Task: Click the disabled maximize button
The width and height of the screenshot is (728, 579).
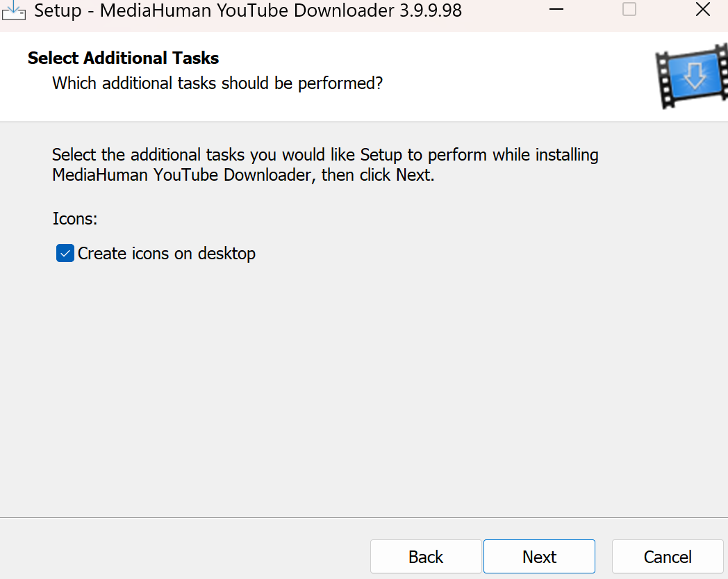Action: click(629, 10)
